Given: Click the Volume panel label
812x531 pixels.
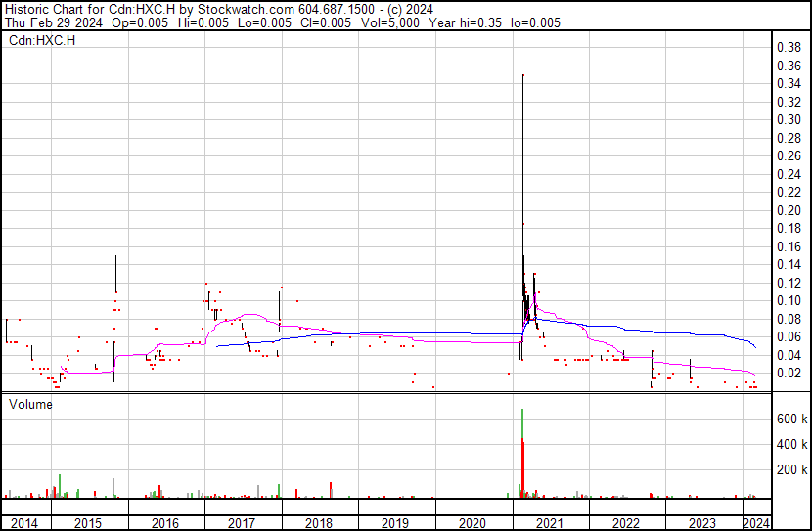Looking at the screenshot, I should point(31,404).
